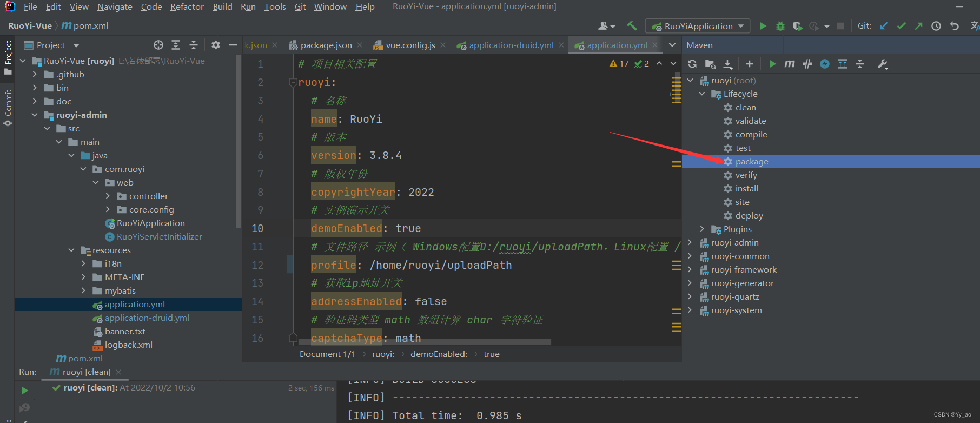
Task: Toggle the Project side tool window
Action: pos(8,57)
